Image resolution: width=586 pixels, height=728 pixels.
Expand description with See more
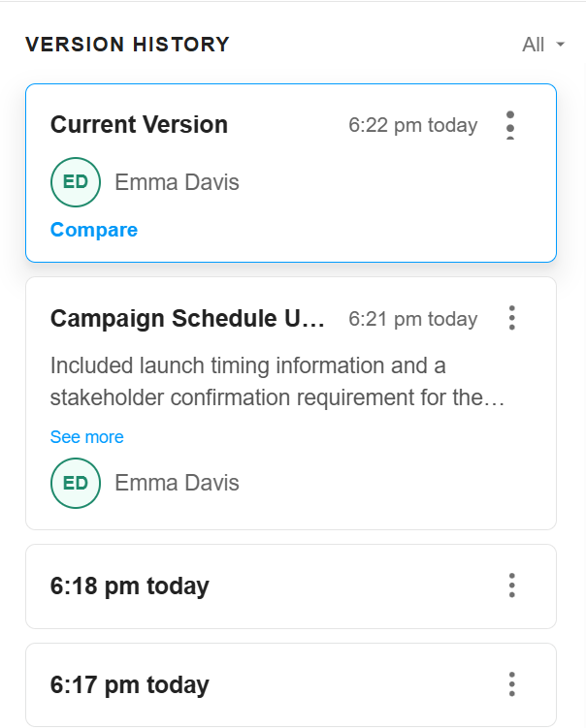pos(87,437)
